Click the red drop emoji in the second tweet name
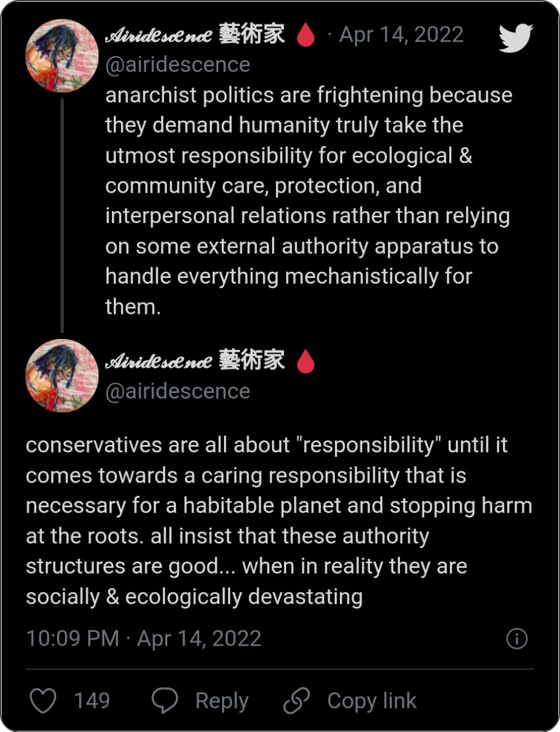The width and height of the screenshot is (560, 732). click(x=306, y=361)
